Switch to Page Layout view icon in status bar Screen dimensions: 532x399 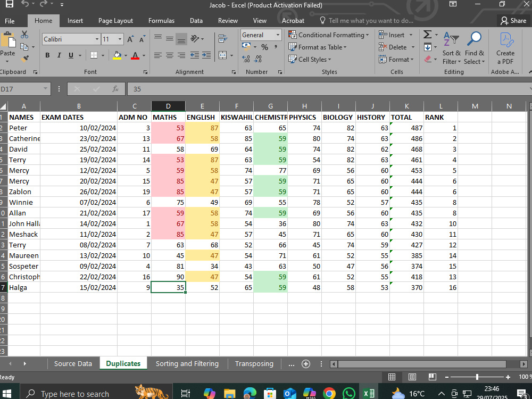[x=412, y=377]
